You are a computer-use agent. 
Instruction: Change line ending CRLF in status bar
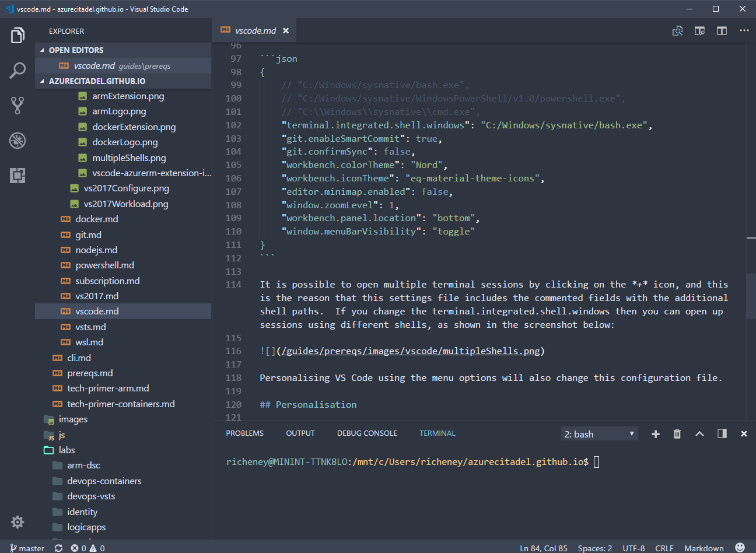[x=664, y=548]
